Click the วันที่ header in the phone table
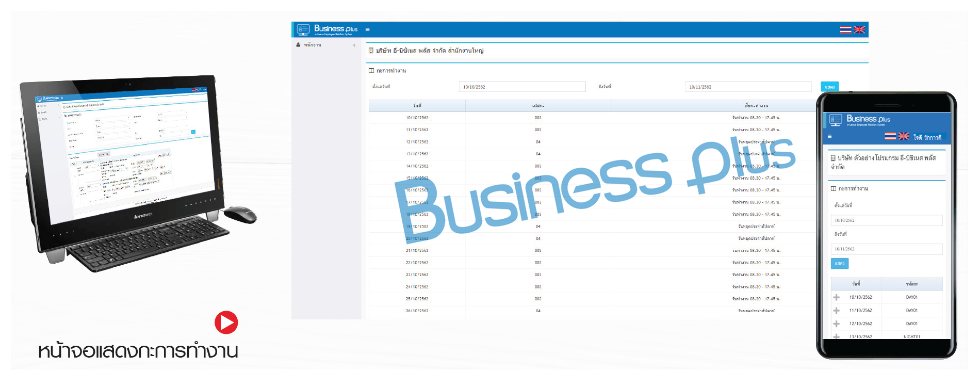Image resolution: width=980 pixels, height=387 pixels. (x=856, y=284)
